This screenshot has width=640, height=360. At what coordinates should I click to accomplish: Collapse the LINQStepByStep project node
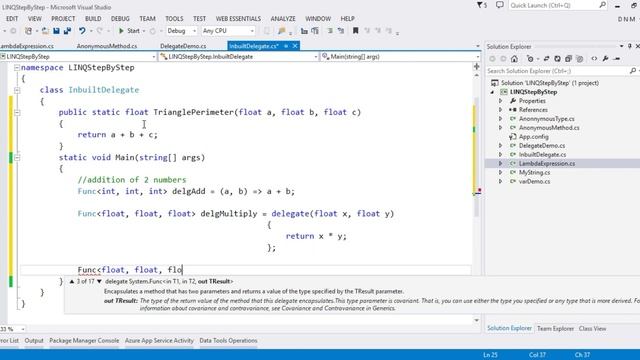coord(492,92)
